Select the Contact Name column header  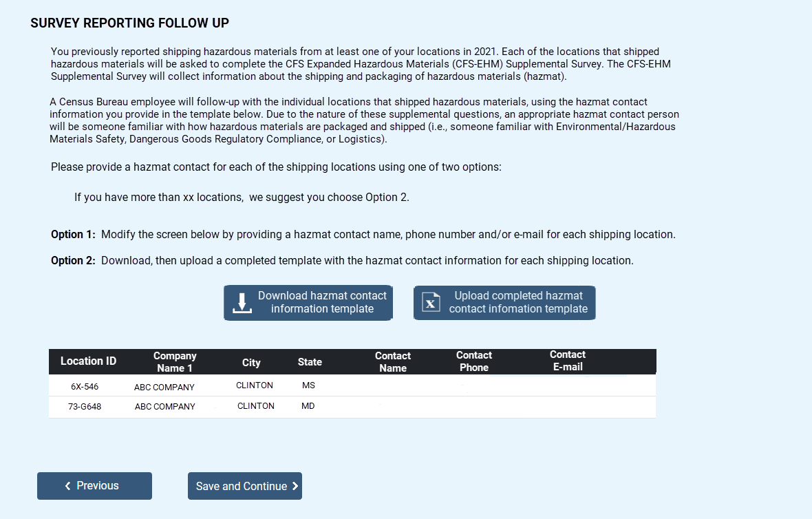(392, 362)
